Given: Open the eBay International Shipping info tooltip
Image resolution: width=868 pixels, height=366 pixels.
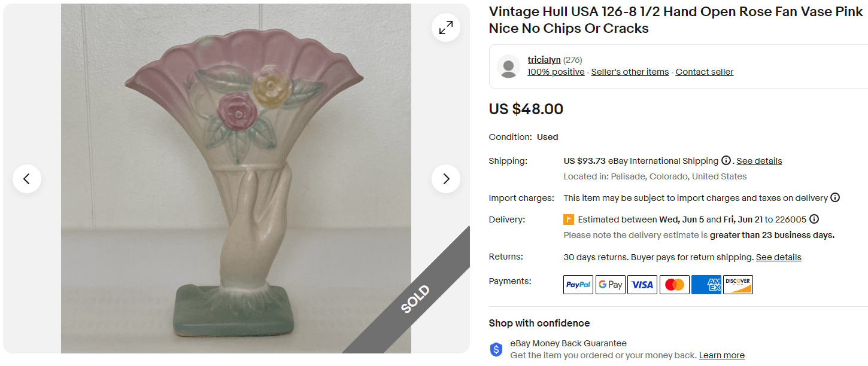Looking at the screenshot, I should point(726,160).
